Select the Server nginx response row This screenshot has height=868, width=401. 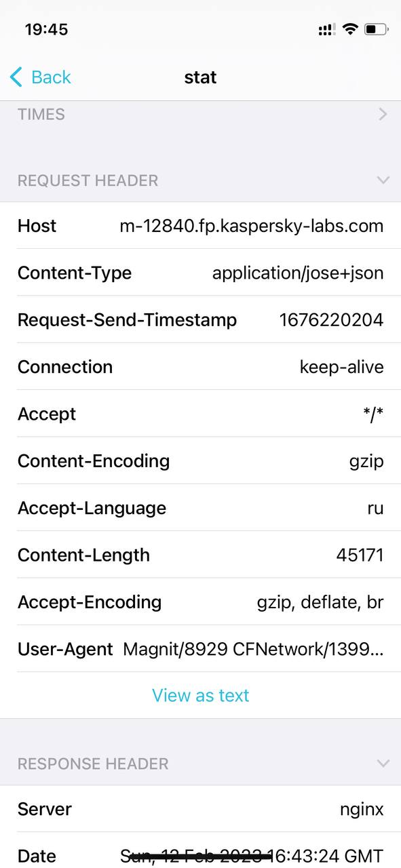(200, 809)
